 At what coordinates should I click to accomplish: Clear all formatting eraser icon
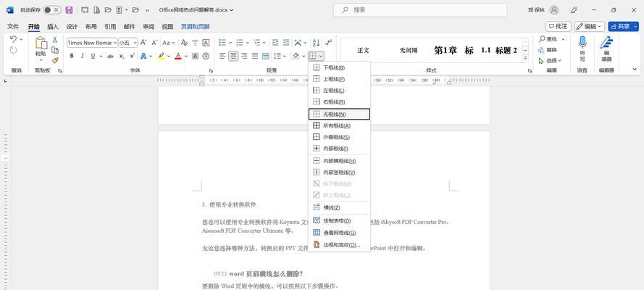click(x=185, y=42)
